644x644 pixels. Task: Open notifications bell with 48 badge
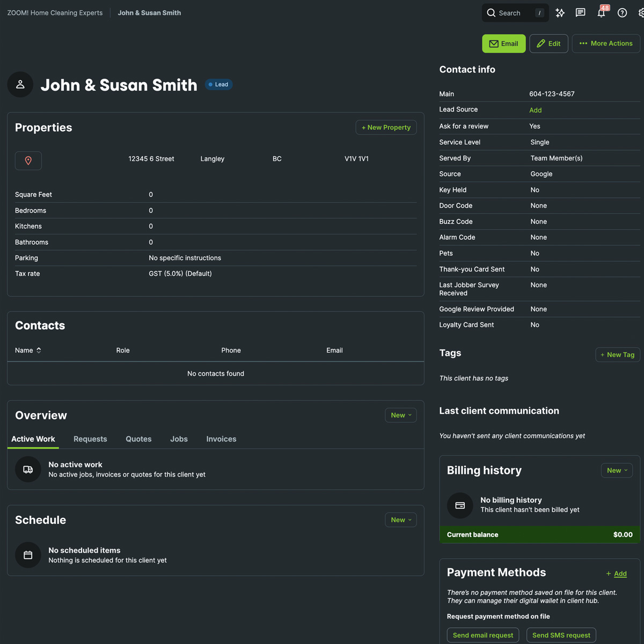click(601, 13)
